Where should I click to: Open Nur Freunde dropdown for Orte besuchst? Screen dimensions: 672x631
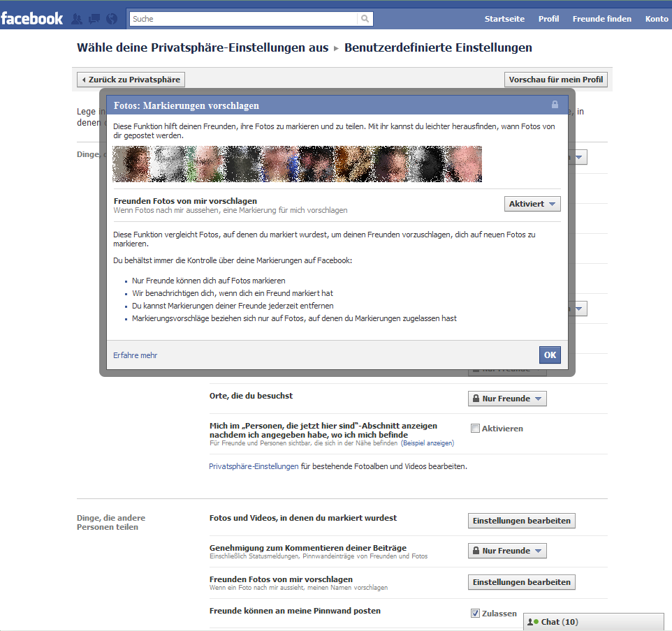(x=507, y=399)
